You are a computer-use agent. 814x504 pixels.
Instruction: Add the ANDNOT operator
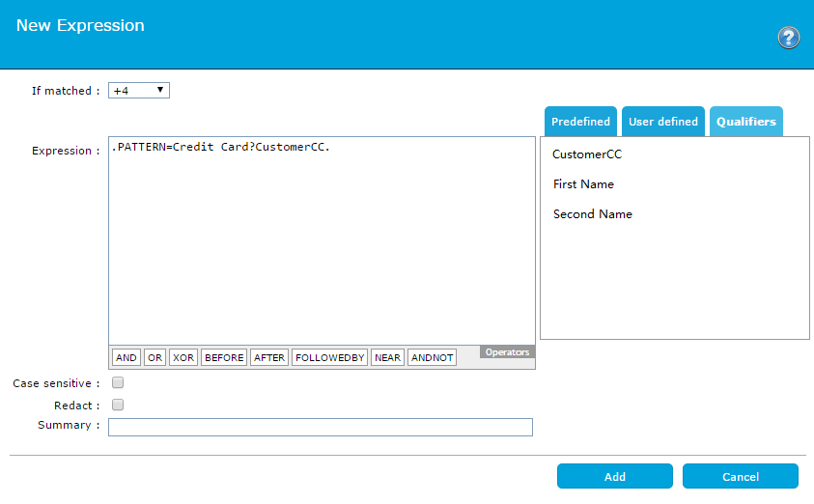pyautogui.click(x=432, y=357)
